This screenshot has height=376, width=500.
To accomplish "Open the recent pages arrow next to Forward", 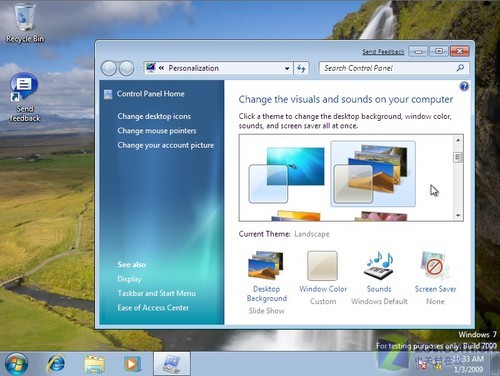I will [138, 69].
